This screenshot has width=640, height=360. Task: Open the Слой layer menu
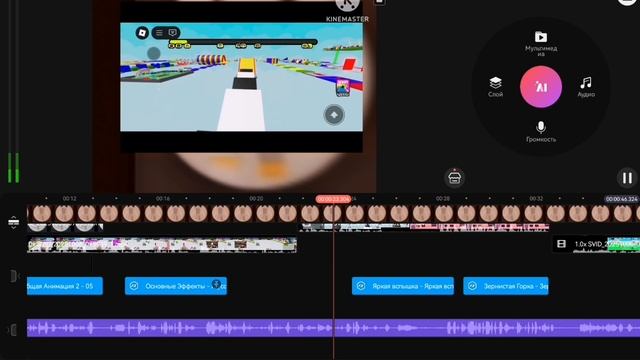(495, 87)
